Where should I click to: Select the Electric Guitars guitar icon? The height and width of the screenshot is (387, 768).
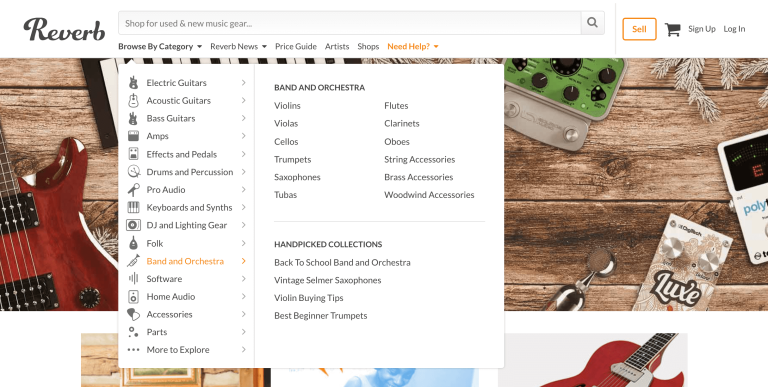pos(133,83)
